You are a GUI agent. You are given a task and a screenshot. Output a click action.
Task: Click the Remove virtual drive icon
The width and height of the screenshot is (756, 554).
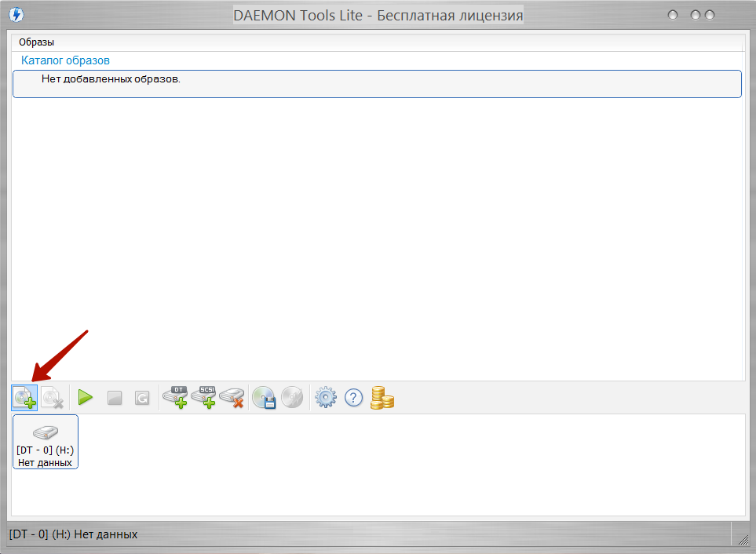[x=232, y=398]
